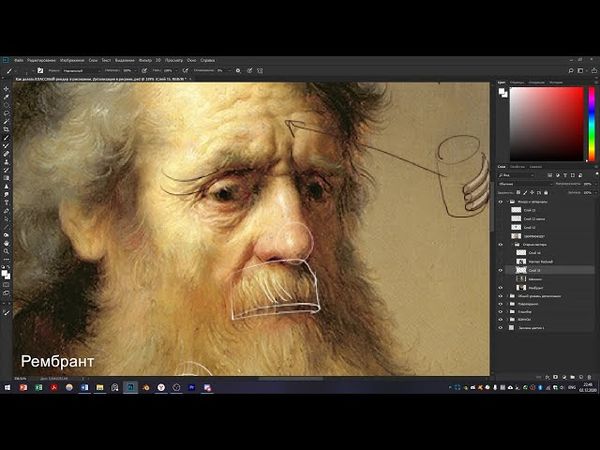Image resolution: width=600 pixels, height=450 pixels.
Task: Open brush opacity dropdown in options bar
Action: click(x=135, y=71)
